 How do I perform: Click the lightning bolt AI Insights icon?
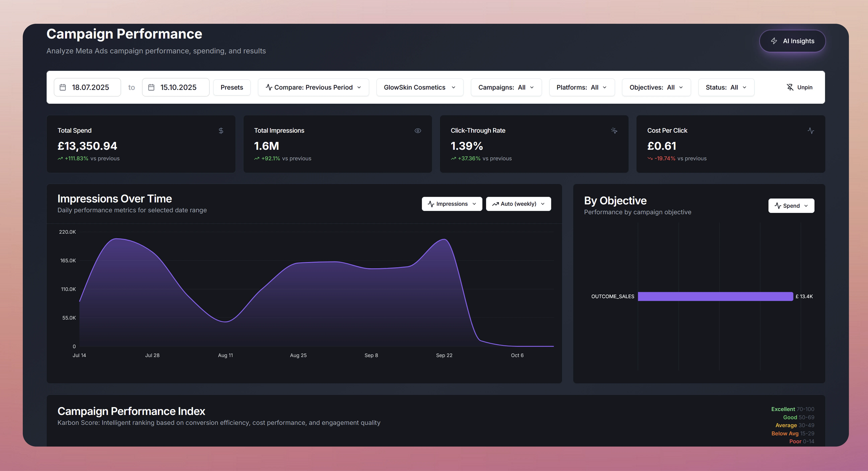(x=774, y=41)
